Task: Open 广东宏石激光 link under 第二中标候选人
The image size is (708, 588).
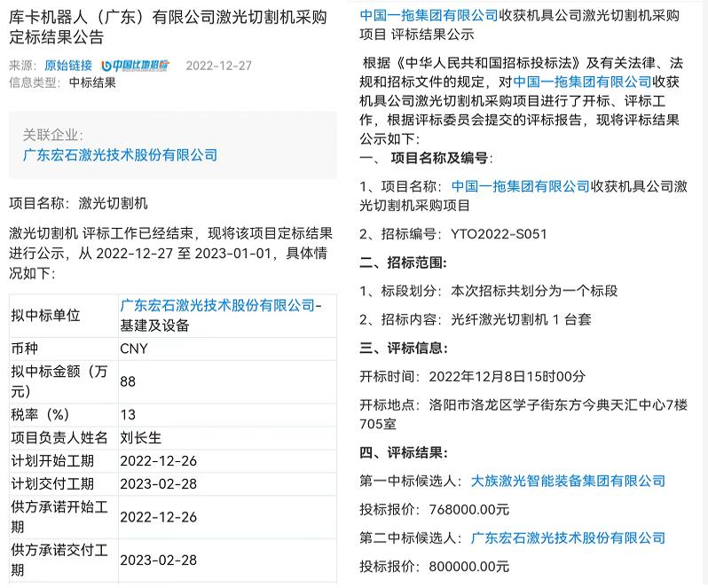Action: point(568,537)
